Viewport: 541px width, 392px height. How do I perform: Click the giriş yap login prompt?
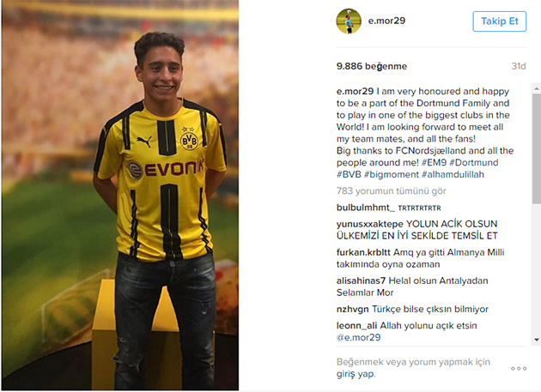pyautogui.click(x=356, y=374)
